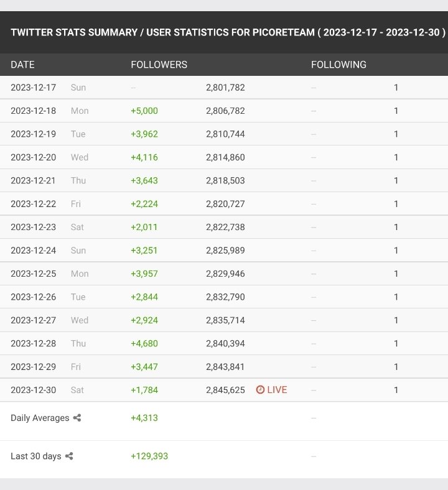This screenshot has height=490, width=448.
Task: Click follower gain +4,680
Action: click(144, 343)
